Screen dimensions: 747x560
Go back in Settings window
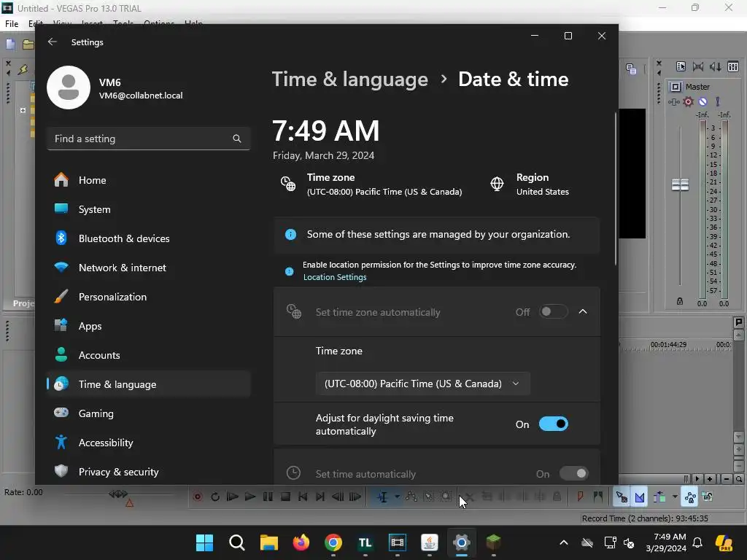coord(53,42)
